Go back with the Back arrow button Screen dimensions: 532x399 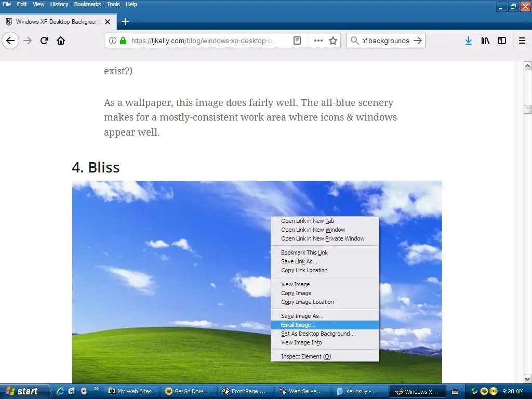[10, 41]
